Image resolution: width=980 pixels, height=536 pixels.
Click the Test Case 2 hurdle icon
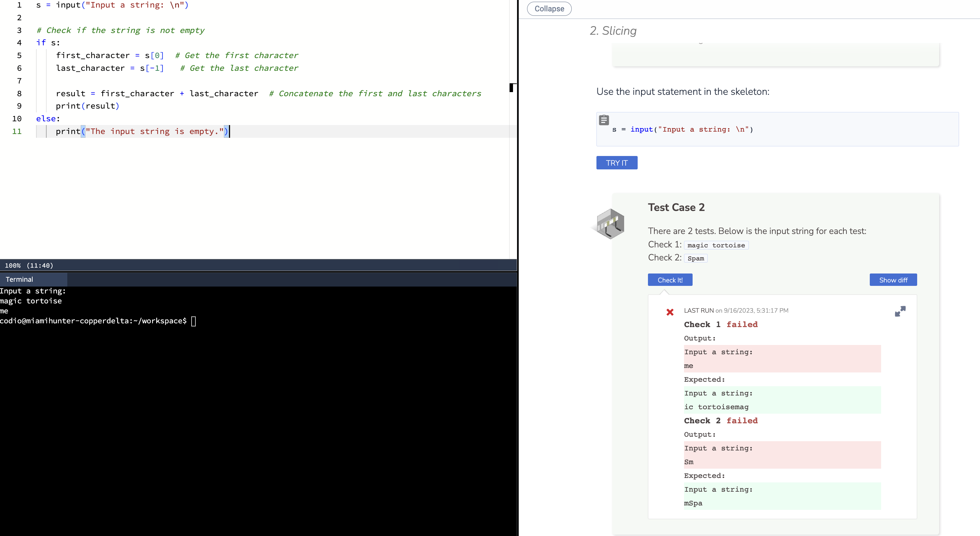tap(609, 224)
